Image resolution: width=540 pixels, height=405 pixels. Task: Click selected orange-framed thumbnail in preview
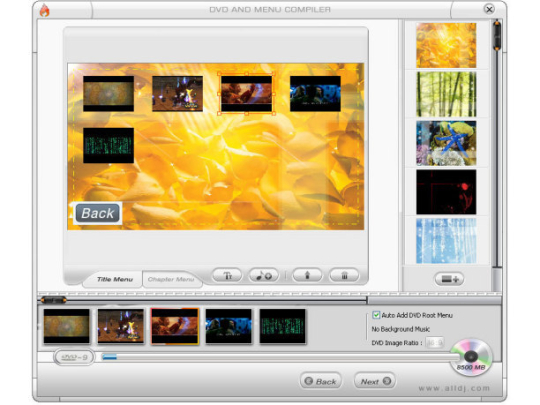pyautogui.click(x=246, y=94)
